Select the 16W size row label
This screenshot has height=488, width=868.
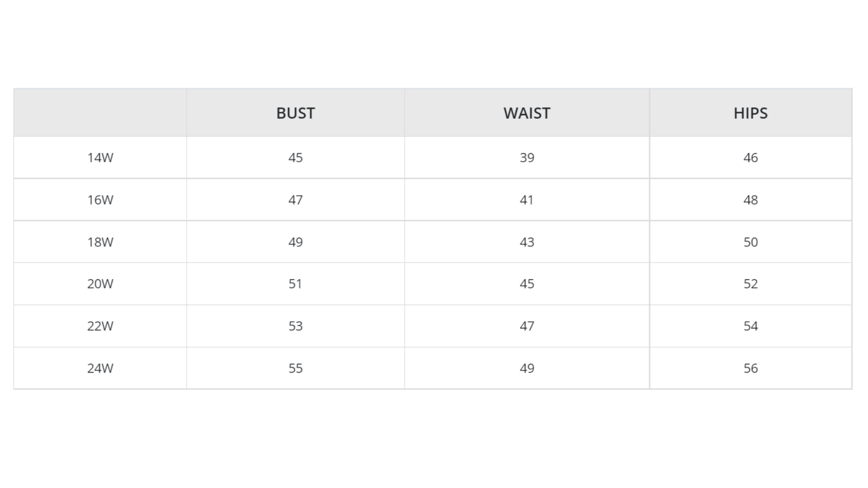tap(100, 200)
